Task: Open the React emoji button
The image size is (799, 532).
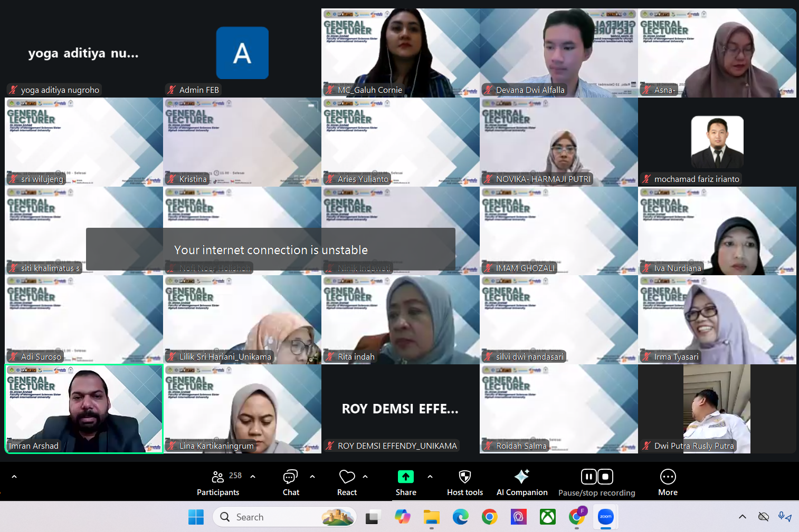Action: (x=347, y=482)
